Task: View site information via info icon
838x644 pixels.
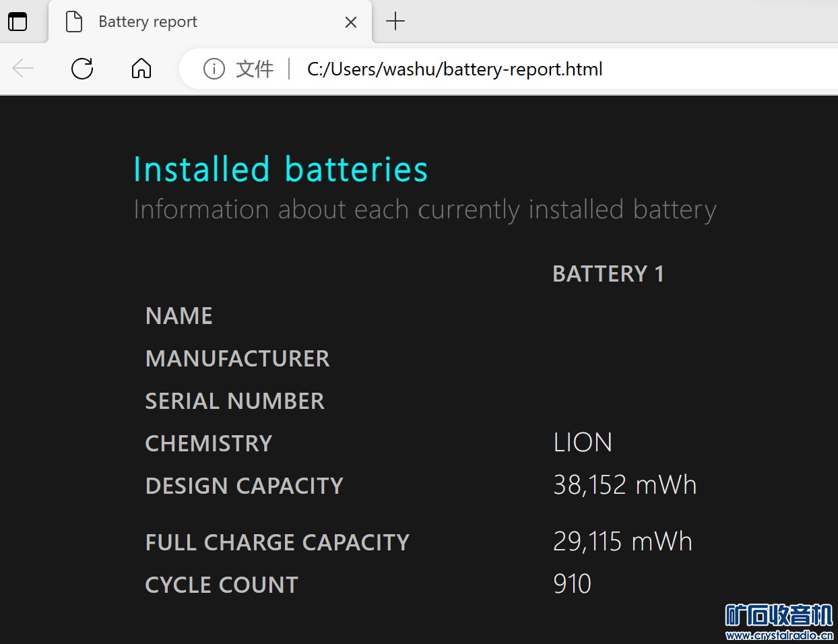Action: coord(214,69)
